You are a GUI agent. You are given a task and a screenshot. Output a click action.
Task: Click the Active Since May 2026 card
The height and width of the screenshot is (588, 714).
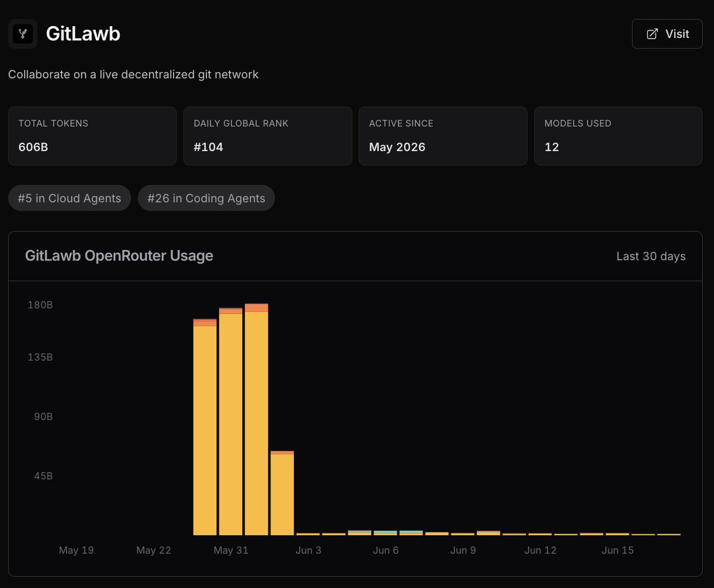click(x=443, y=136)
